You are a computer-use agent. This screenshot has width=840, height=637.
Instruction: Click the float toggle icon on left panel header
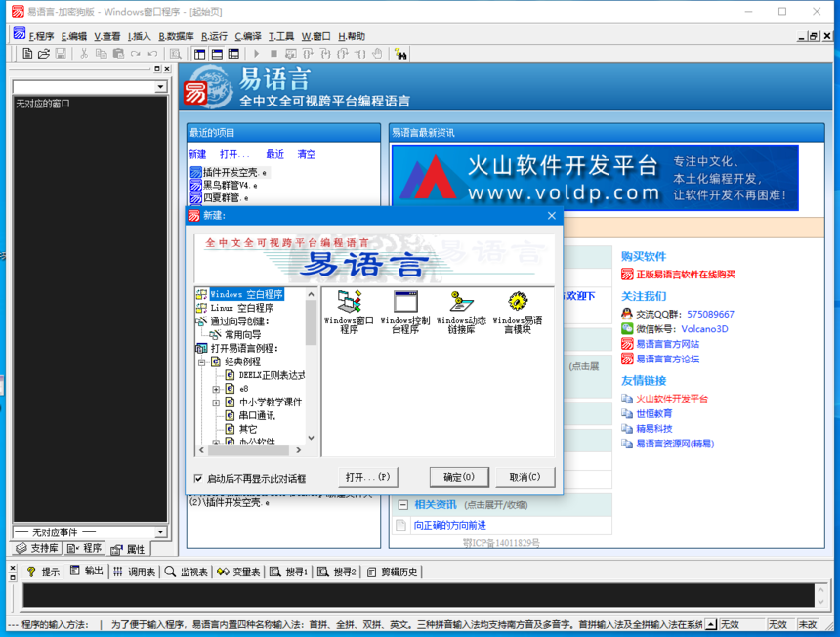(157, 69)
